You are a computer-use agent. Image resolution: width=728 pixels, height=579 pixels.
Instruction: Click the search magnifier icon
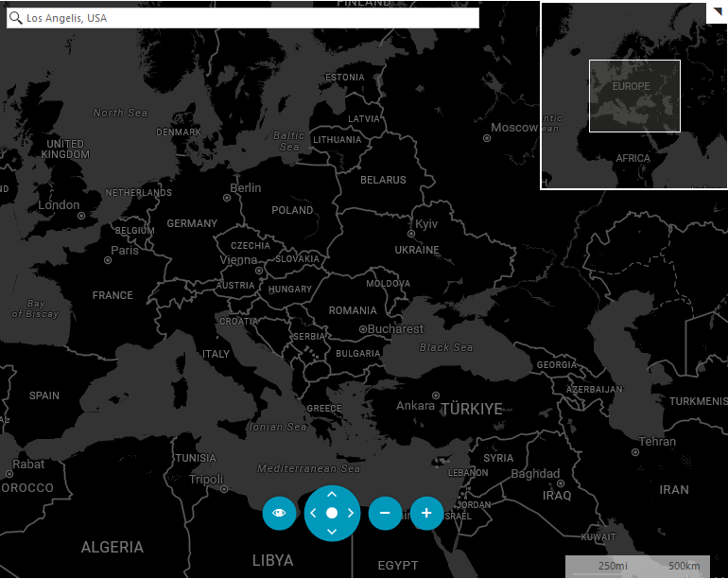click(15, 18)
